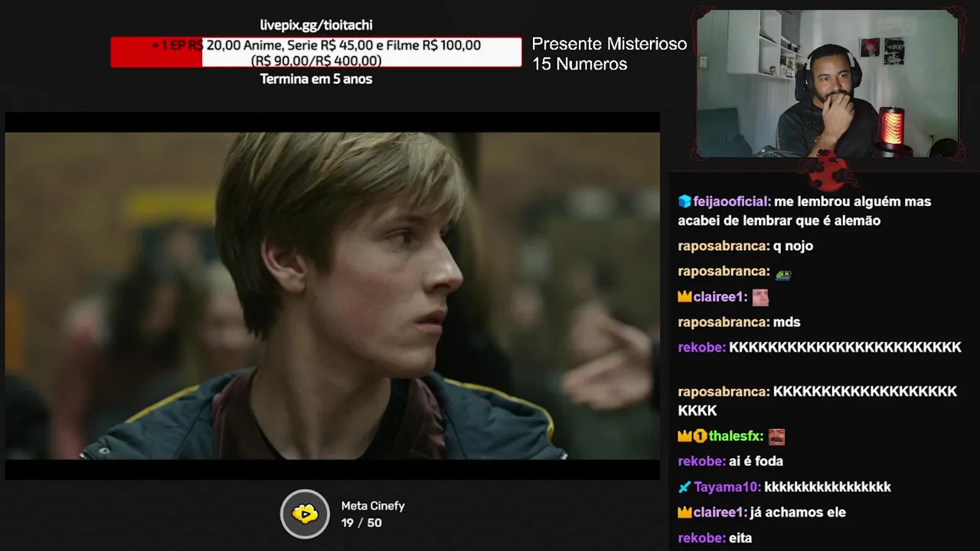The height and width of the screenshot is (551, 980).
Task: Click the 'eita' chat message
Action: [740, 538]
